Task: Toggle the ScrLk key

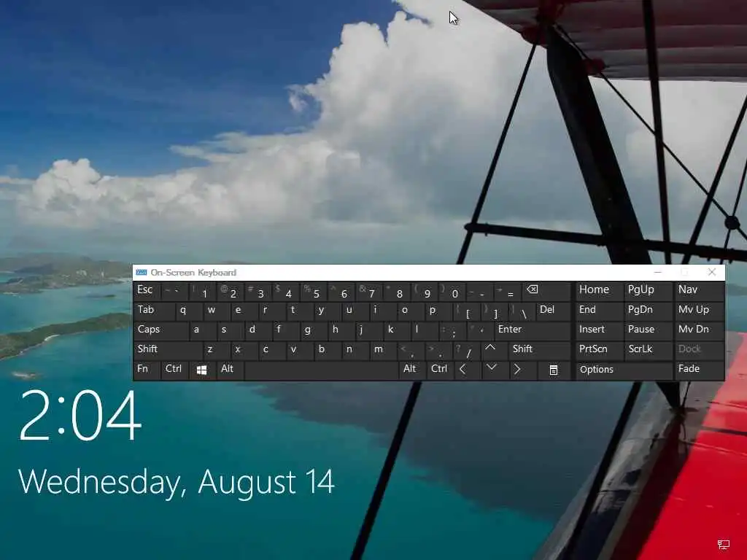Action: point(648,350)
